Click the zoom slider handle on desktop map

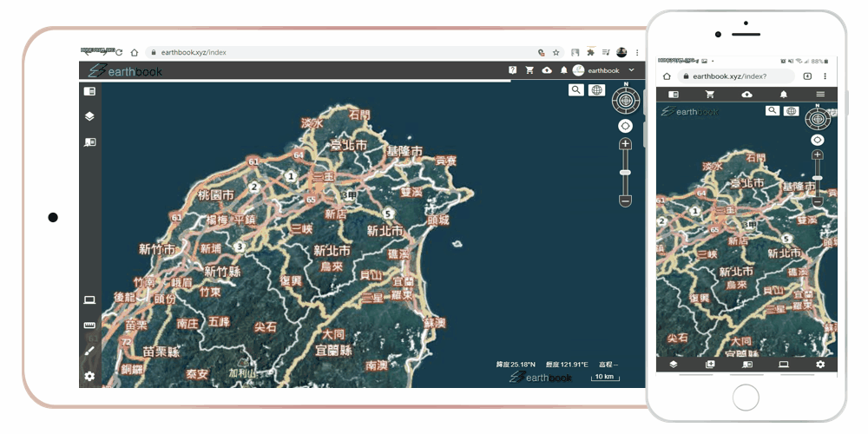tap(625, 173)
